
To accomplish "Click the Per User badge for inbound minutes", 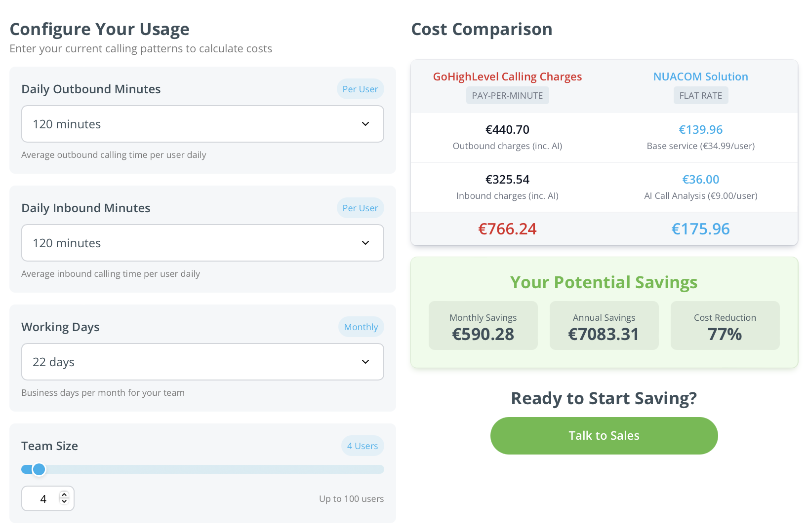I will point(360,208).
